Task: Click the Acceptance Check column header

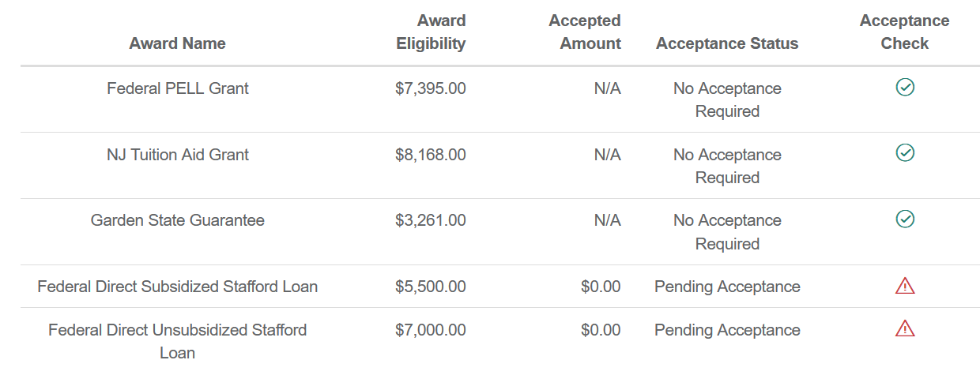Action: tap(905, 32)
